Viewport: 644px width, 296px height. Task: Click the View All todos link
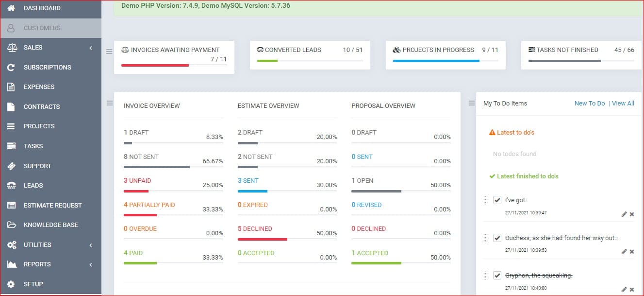(x=623, y=104)
